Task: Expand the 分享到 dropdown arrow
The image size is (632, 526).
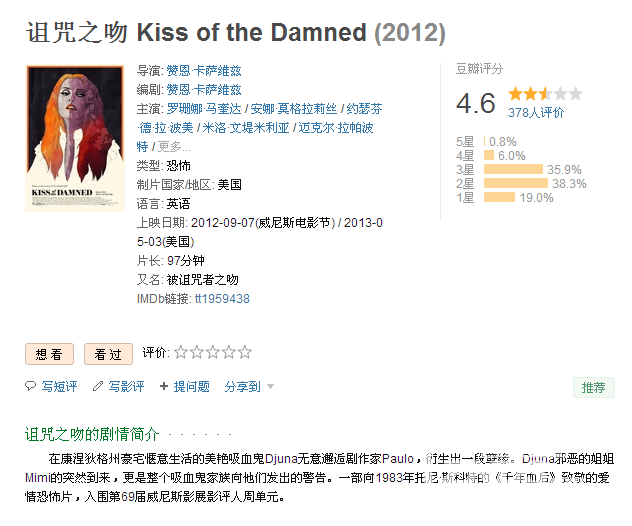Action: [270, 387]
